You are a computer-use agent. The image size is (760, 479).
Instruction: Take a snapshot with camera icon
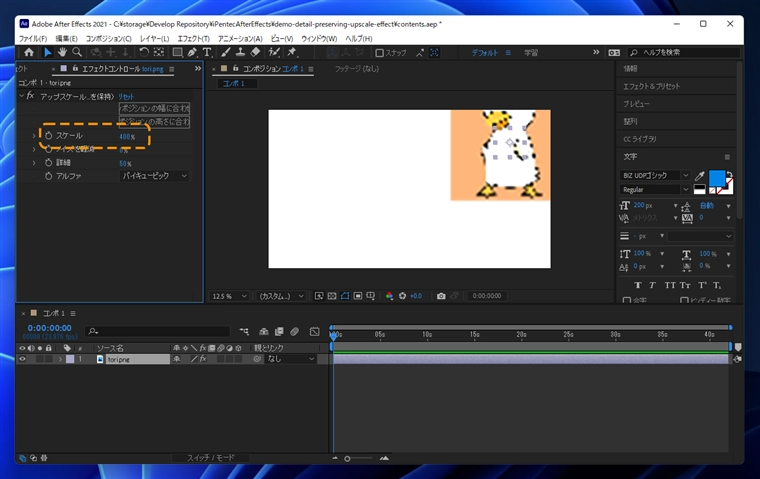(439, 296)
